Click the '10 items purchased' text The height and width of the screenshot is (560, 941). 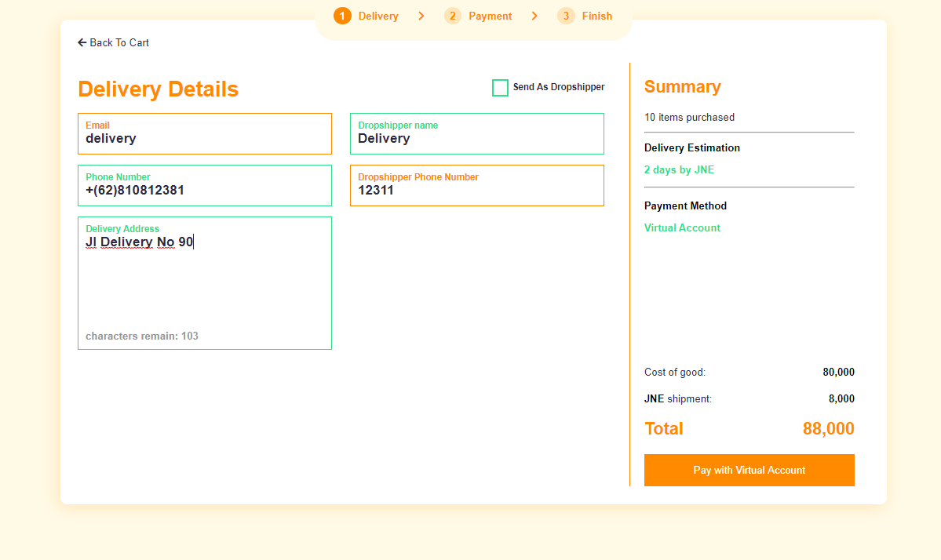point(690,118)
